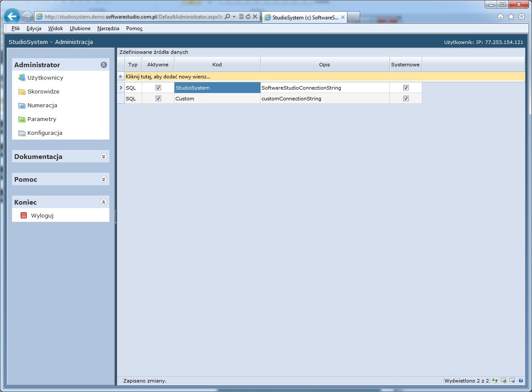Click the 'Wyświetlono 2 z 2' status text
532x392 pixels.
pyautogui.click(x=467, y=381)
